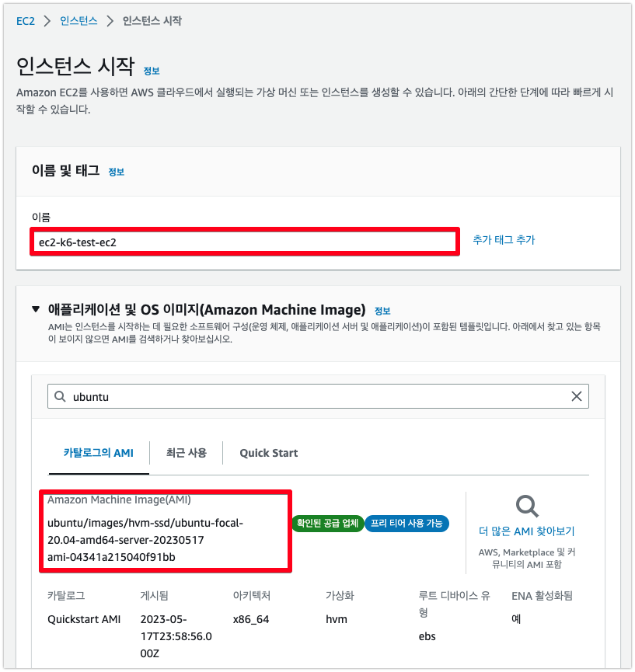Screen dimensions: 635x672
Task: Click the 프리 티어 사용 가능 badge
Action: click(406, 524)
